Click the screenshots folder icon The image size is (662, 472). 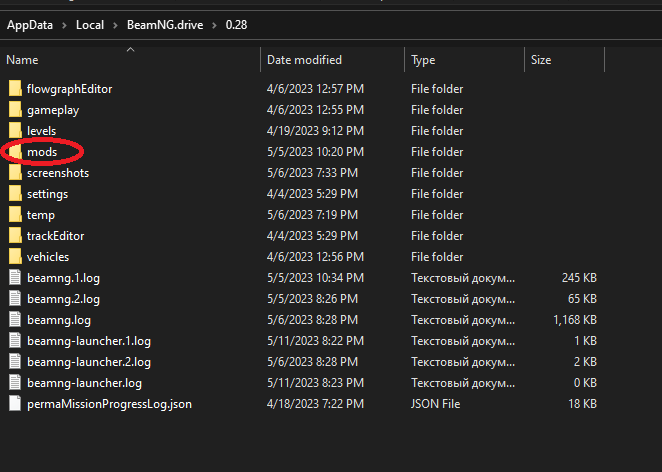15,173
